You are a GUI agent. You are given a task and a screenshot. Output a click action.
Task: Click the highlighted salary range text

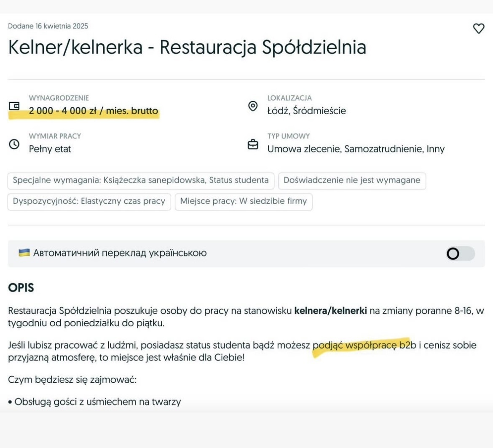94,111
